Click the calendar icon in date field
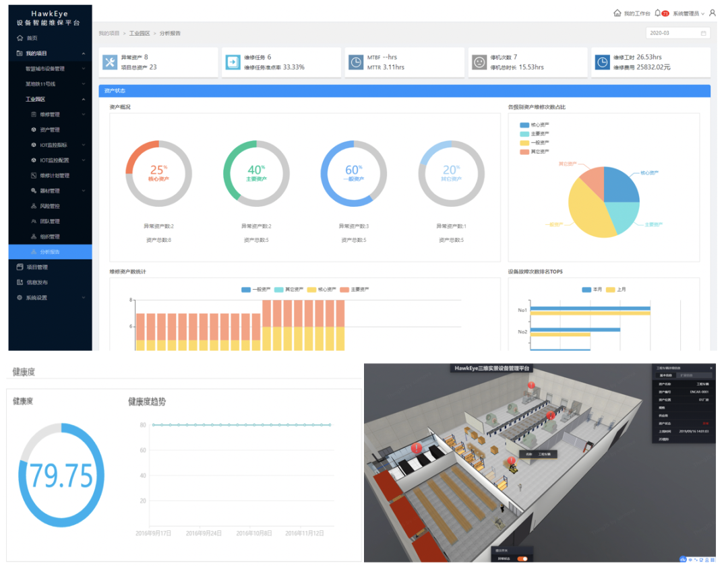 coord(703,33)
